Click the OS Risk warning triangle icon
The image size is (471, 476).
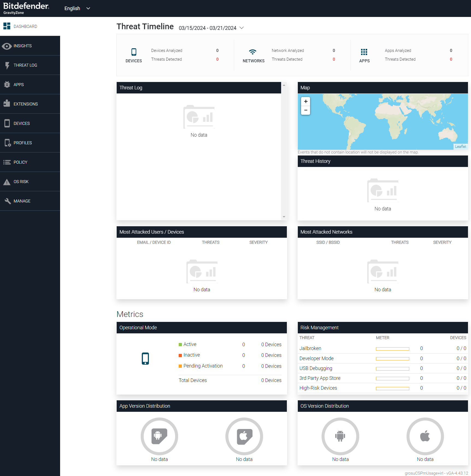(x=7, y=181)
